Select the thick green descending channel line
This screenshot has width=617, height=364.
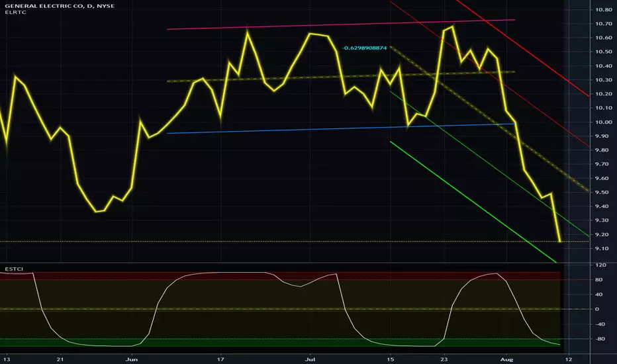[x=472, y=201]
